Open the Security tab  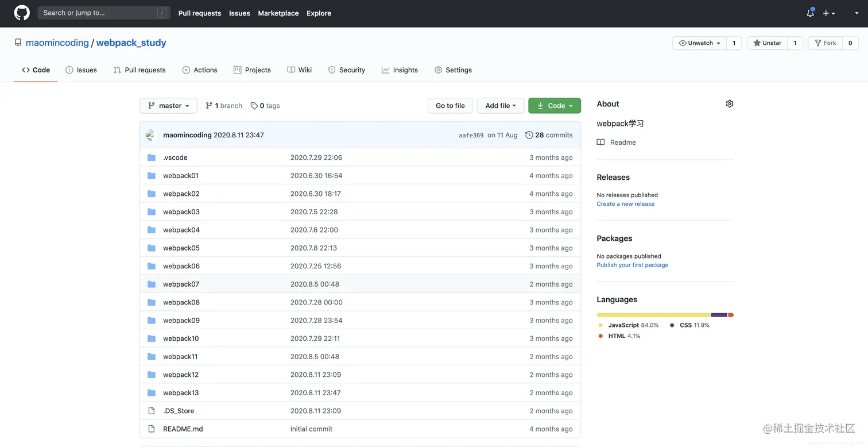tap(347, 70)
